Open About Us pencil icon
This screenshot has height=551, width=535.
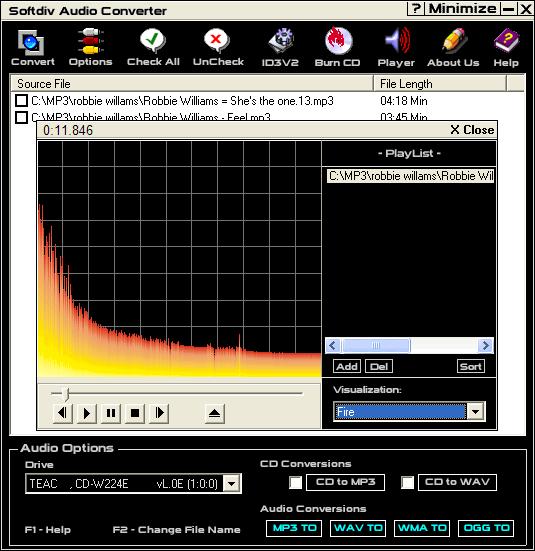(453, 47)
